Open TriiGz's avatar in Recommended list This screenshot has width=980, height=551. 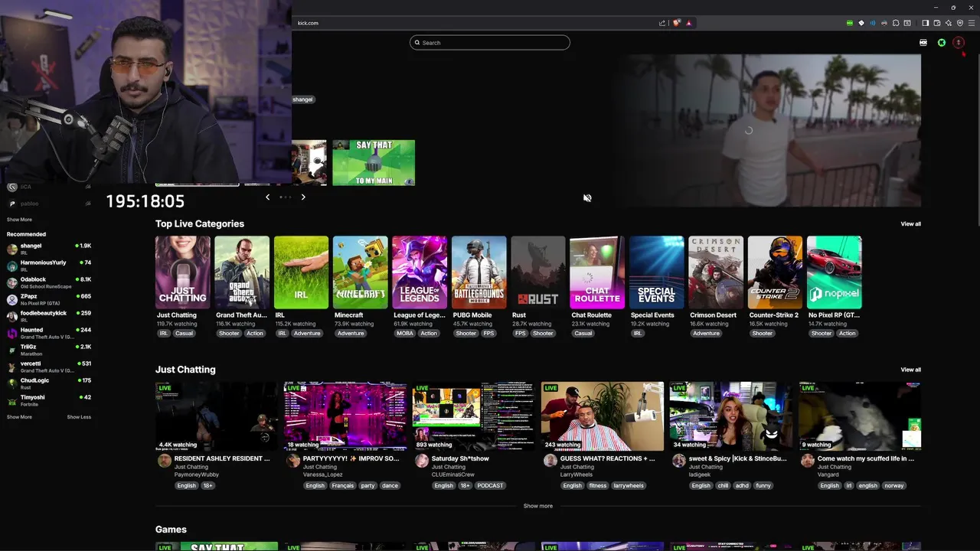(12, 350)
